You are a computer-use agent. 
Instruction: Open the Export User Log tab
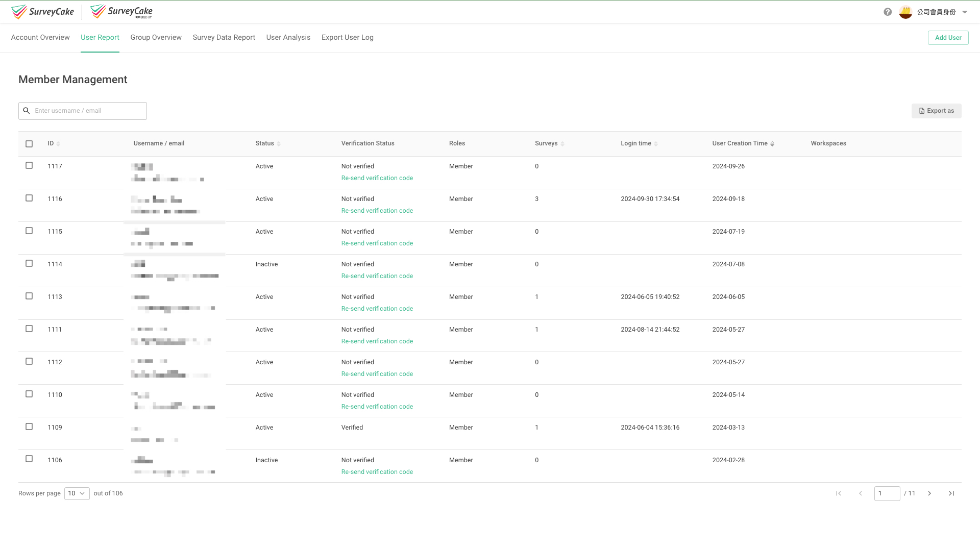click(347, 37)
